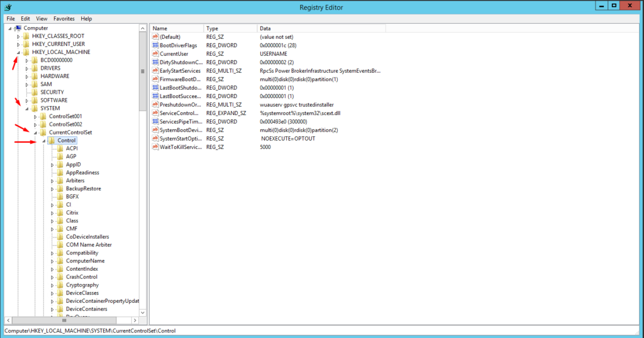Click the SYSTEM folder icon

point(35,108)
